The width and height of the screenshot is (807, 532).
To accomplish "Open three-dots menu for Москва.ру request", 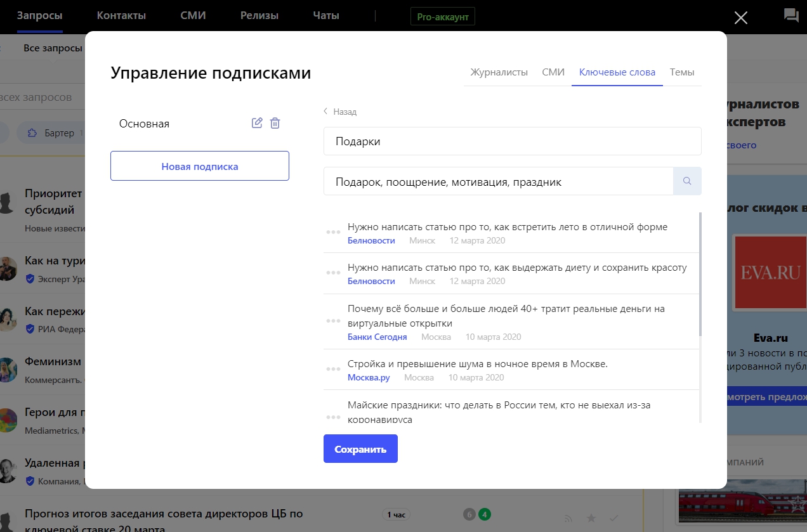I will [333, 369].
